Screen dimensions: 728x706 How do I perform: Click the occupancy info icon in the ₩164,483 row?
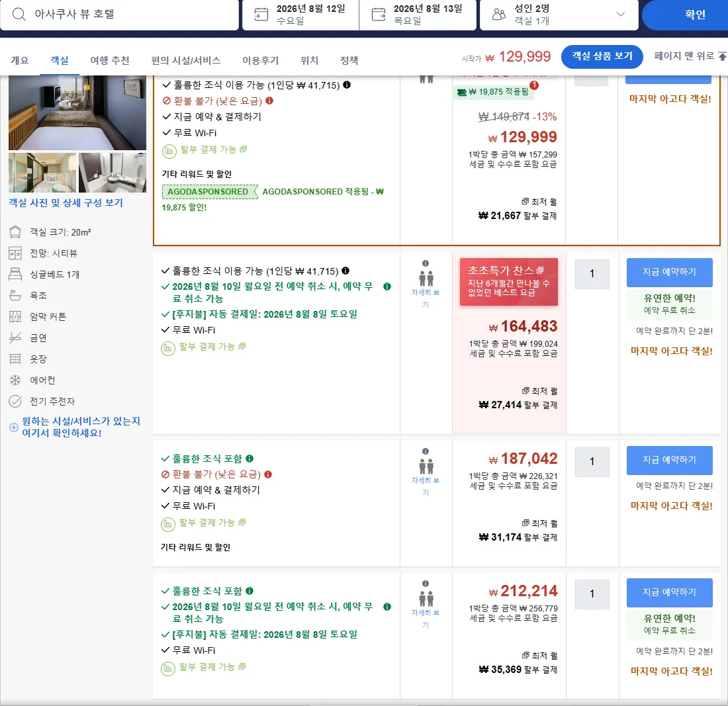(426, 263)
